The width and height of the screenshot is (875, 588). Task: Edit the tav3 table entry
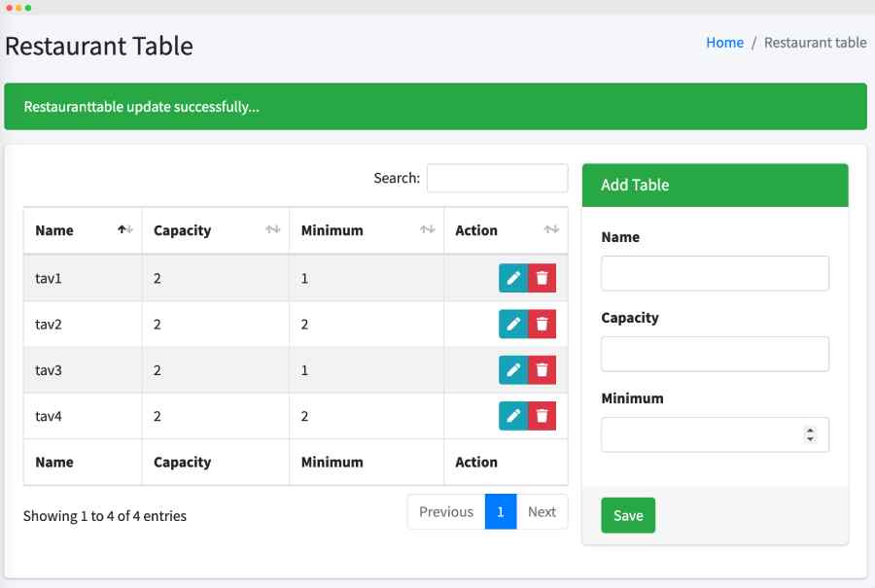point(512,370)
